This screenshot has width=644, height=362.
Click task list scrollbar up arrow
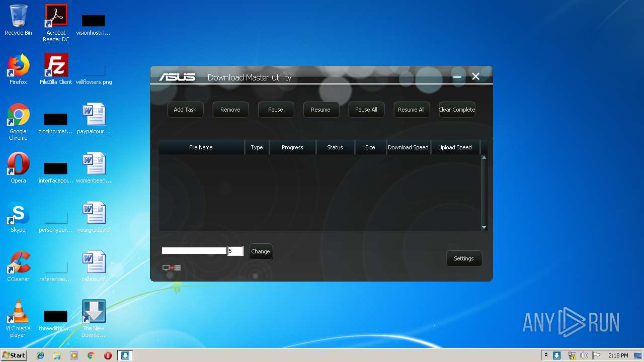pyautogui.click(x=484, y=158)
